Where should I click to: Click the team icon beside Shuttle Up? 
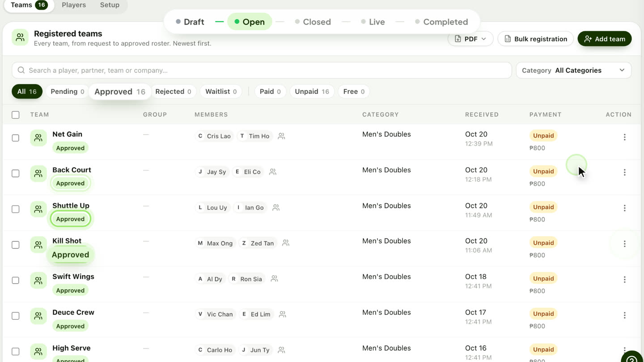tap(38, 209)
